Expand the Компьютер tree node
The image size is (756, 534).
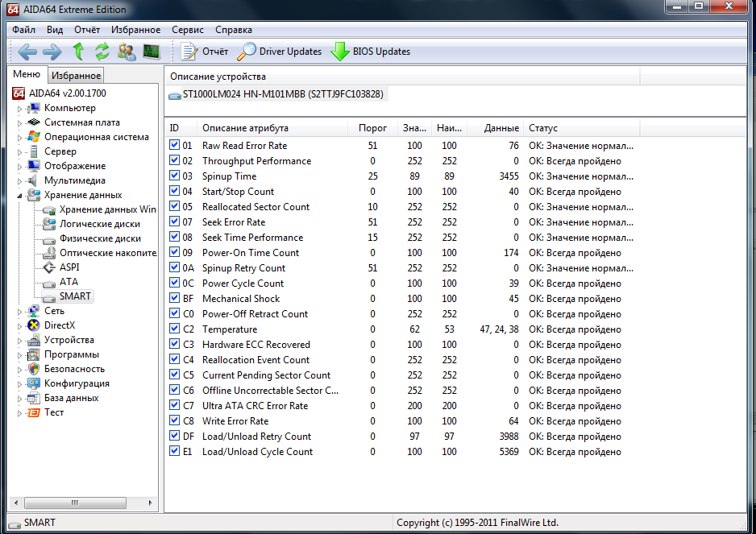point(20,108)
